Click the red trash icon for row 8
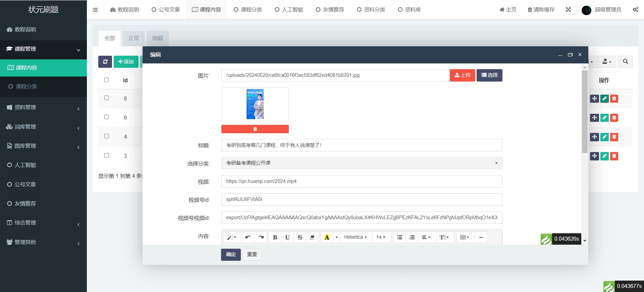 (x=614, y=99)
